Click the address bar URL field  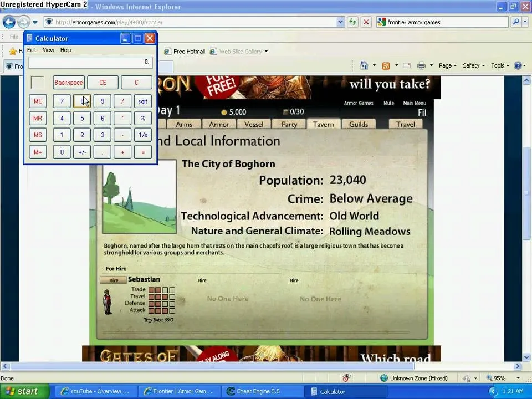pos(191,22)
